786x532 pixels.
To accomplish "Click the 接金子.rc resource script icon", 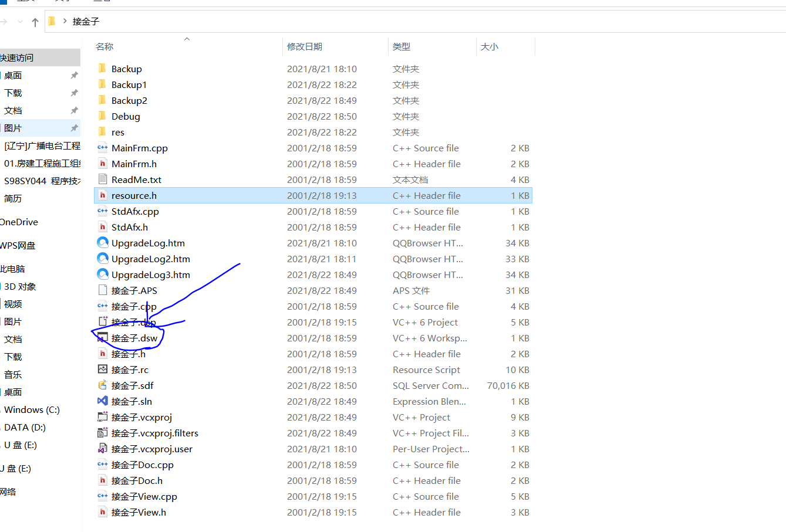I will pos(102,370).
